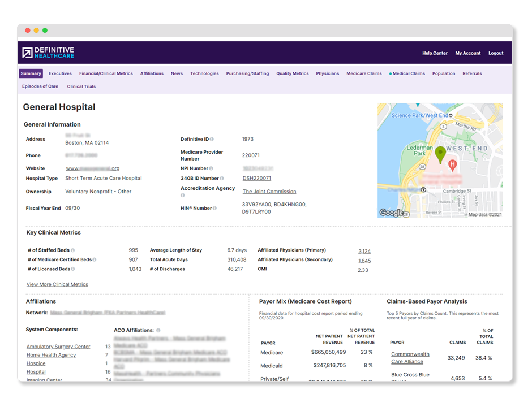The height and width of the screenshot is (407, 532).
Task: Click the route 3 shield on map
Action: tap(443, 127)
